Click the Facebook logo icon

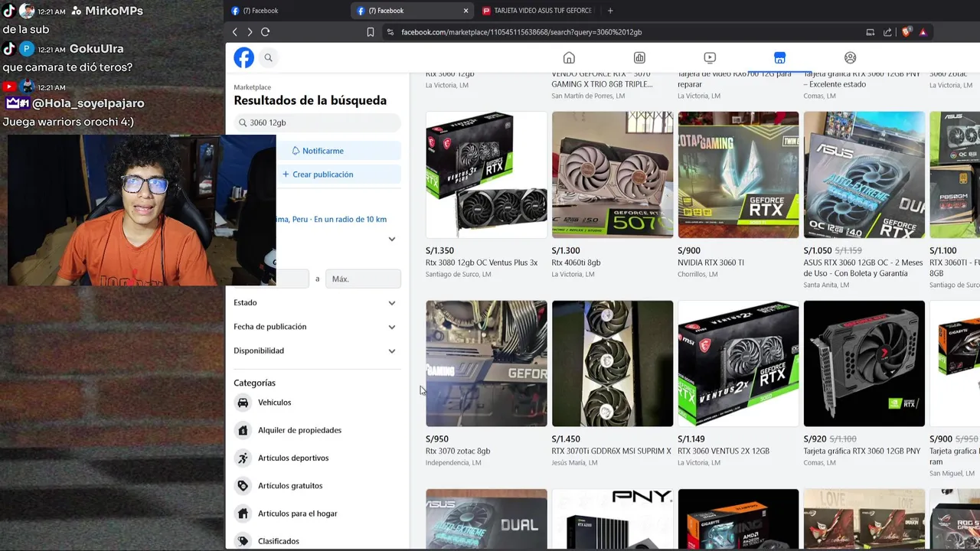(x=243, y=57)
